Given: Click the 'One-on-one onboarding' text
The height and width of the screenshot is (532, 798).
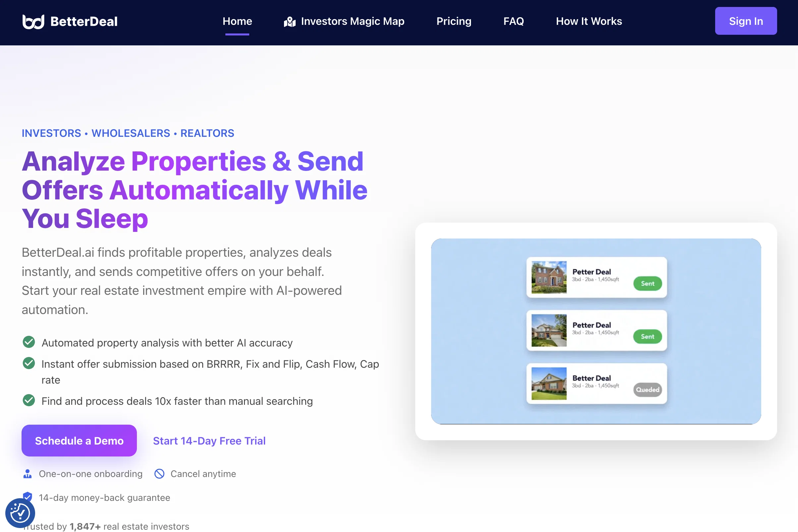Looking at the screenshot, I should point(90,474).
